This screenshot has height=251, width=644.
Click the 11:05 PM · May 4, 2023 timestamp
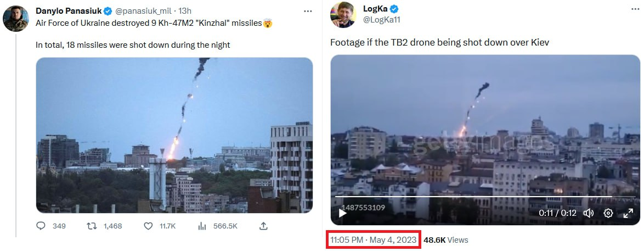pyautogui.click(x=374, y=240)
